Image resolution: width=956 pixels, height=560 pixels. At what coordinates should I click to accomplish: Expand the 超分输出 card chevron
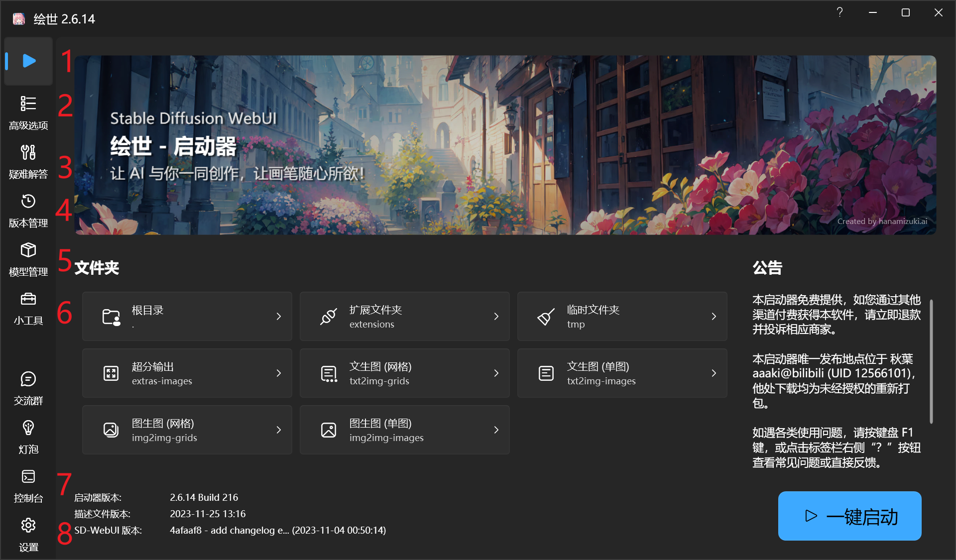(x=279, y=373)
